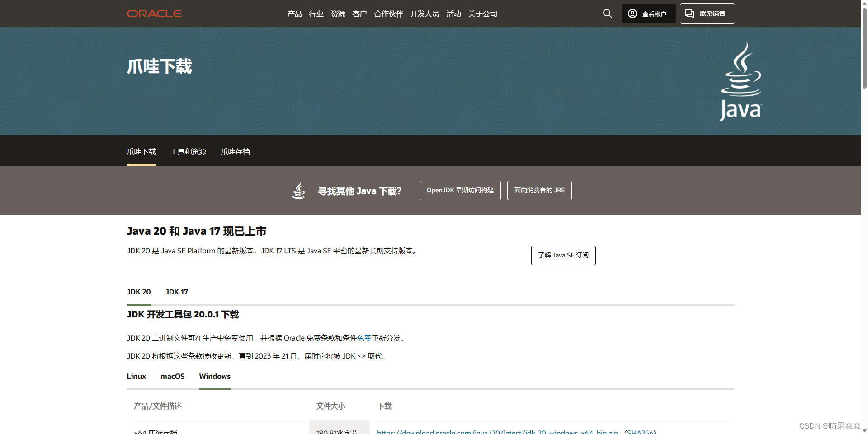Click the 产品/文件描述 column header
Viewport: 868px width, 434px height.
[157, 406]
